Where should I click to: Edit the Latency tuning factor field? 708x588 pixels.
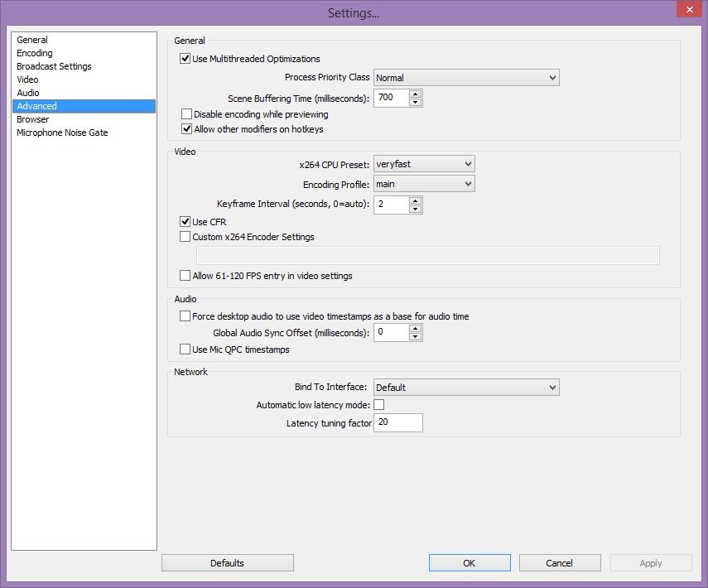pyautogui.click(x=398, y=422)
